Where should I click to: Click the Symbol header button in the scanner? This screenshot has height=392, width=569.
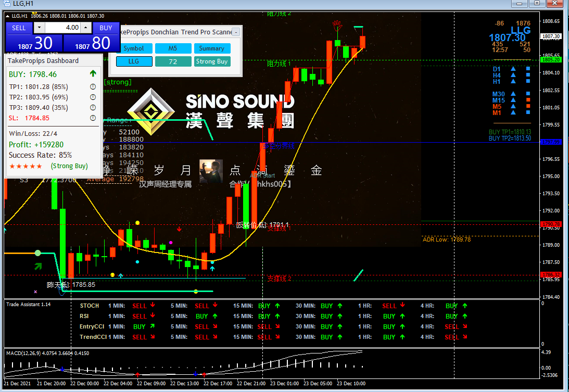click(134, 48)
